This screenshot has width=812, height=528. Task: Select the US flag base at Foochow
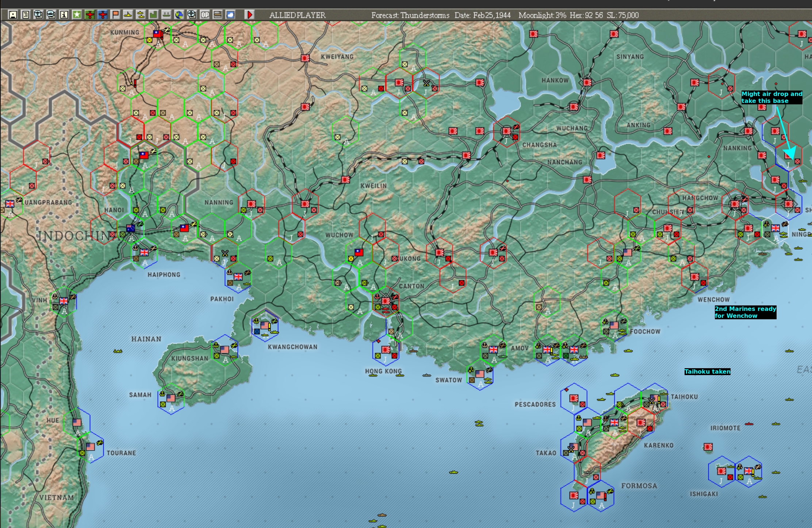614,325
